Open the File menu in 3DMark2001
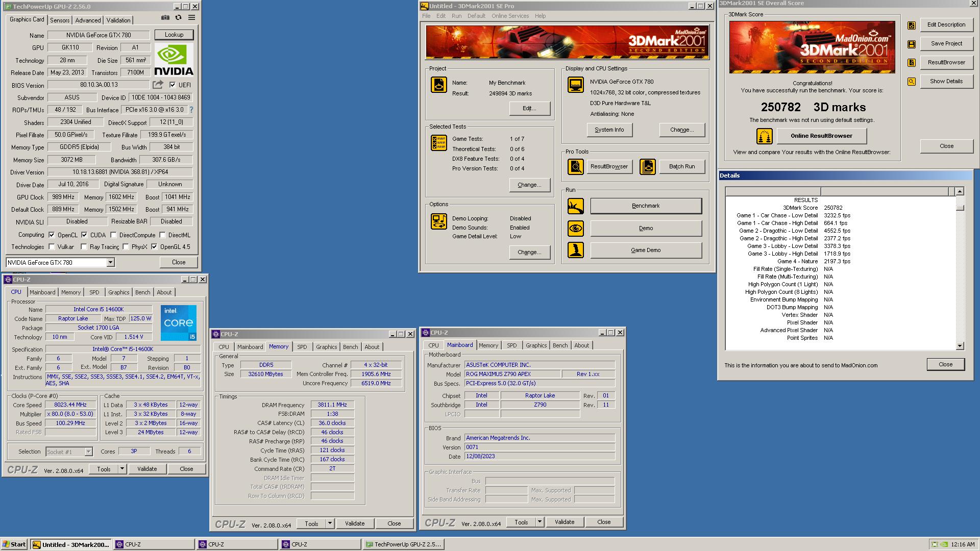 click(426, 16)
